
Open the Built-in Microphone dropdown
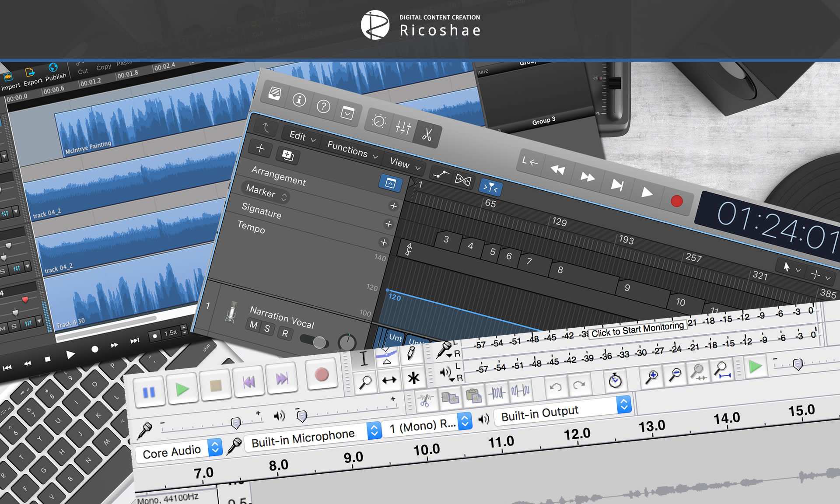[312, 437]
